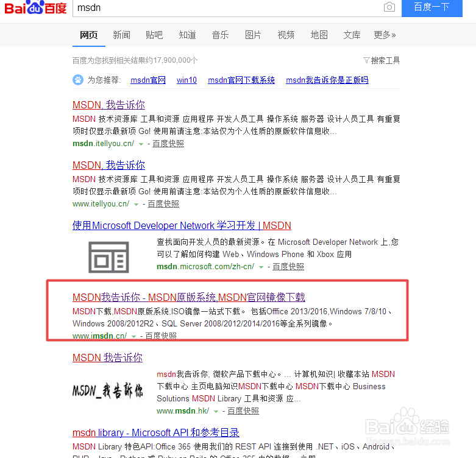Switch to the 地图 tab
The width and height of the screenshot is (476, 458).
319,35
